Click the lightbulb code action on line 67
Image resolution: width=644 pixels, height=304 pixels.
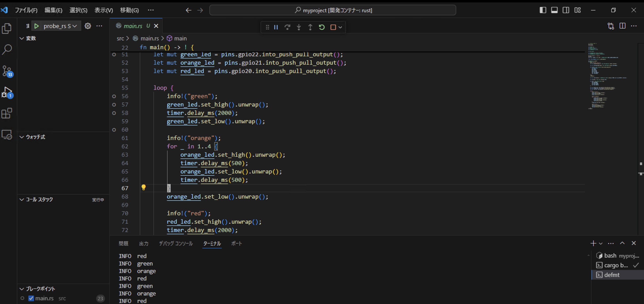point(143,187)
